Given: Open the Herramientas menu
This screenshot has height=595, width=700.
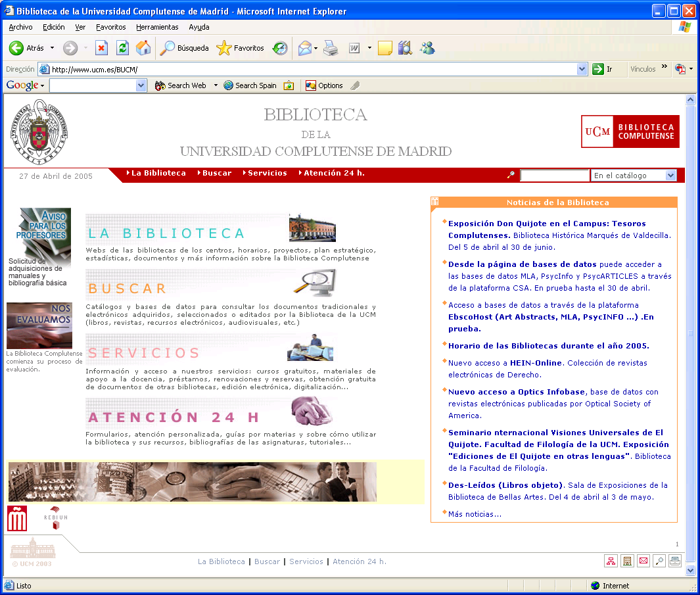Looking at the screenshot, I should (x=157, y=27).
